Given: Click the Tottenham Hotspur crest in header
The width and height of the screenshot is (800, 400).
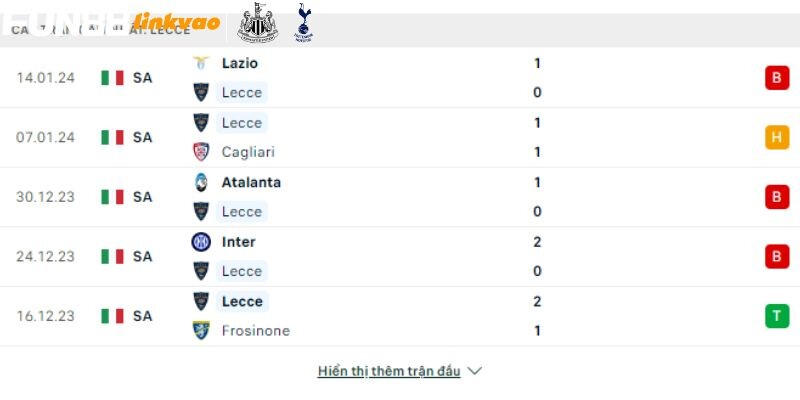Looking at the screenshot, I should (304, 22).
